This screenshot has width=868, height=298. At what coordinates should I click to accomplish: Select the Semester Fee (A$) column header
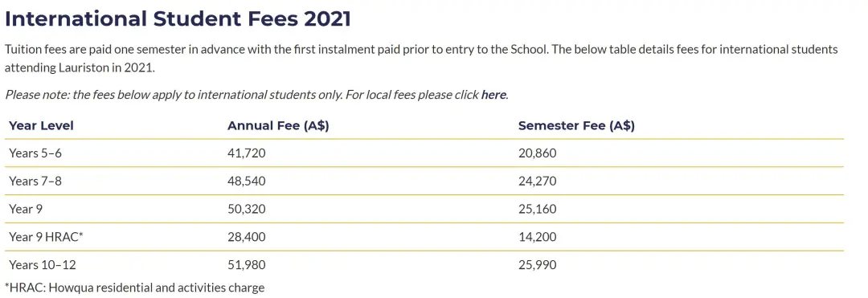[576, 125]
